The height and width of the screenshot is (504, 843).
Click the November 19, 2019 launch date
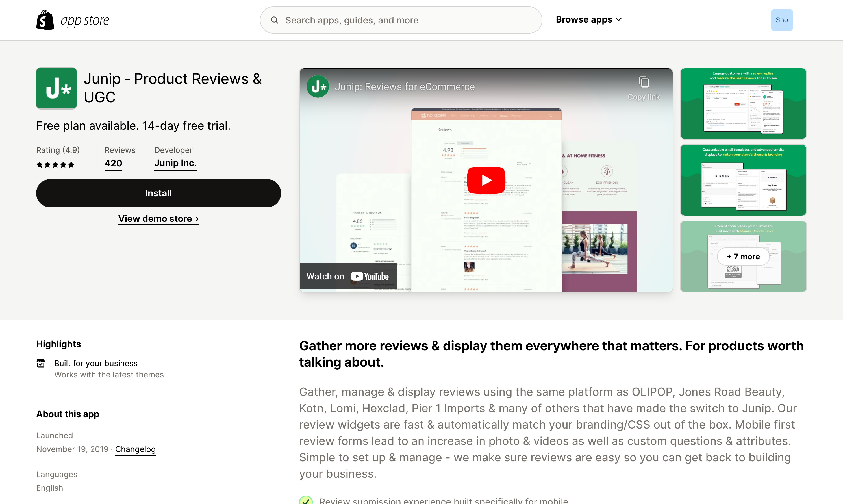(x=72, y=449)
